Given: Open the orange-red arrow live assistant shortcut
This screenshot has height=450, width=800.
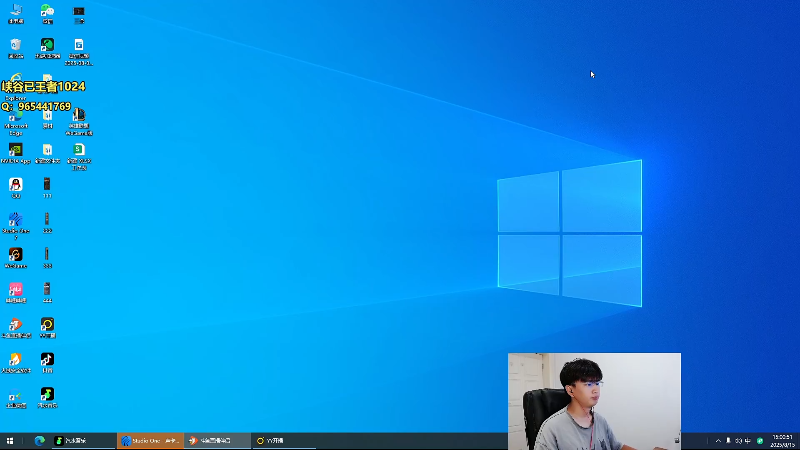Looking at the screenshot, I should click(16, 328).
